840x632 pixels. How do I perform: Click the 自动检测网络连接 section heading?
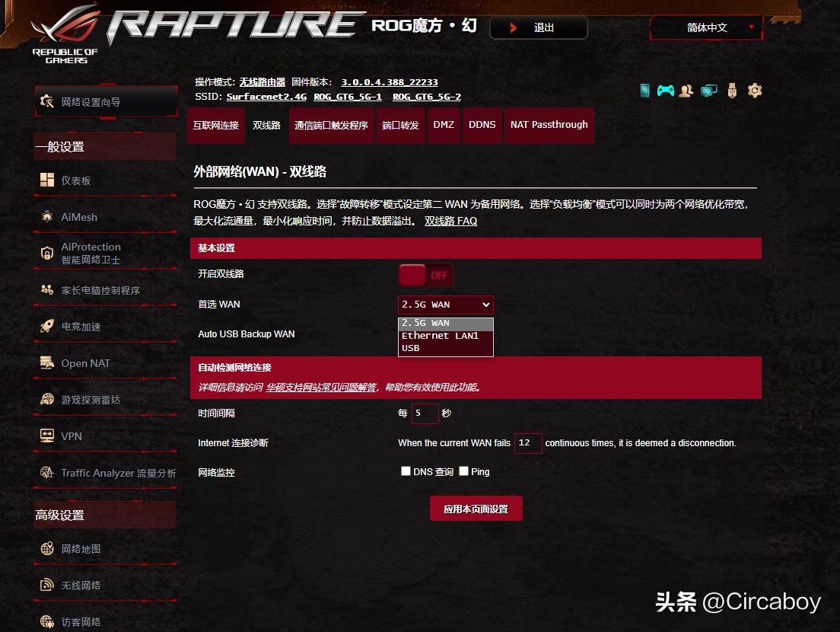[234, 368]
